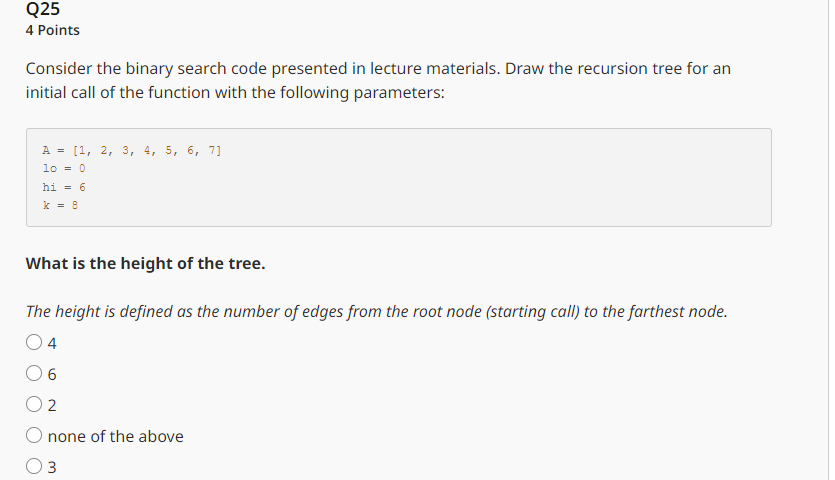Click the option label text '2'

click(52, 405)
